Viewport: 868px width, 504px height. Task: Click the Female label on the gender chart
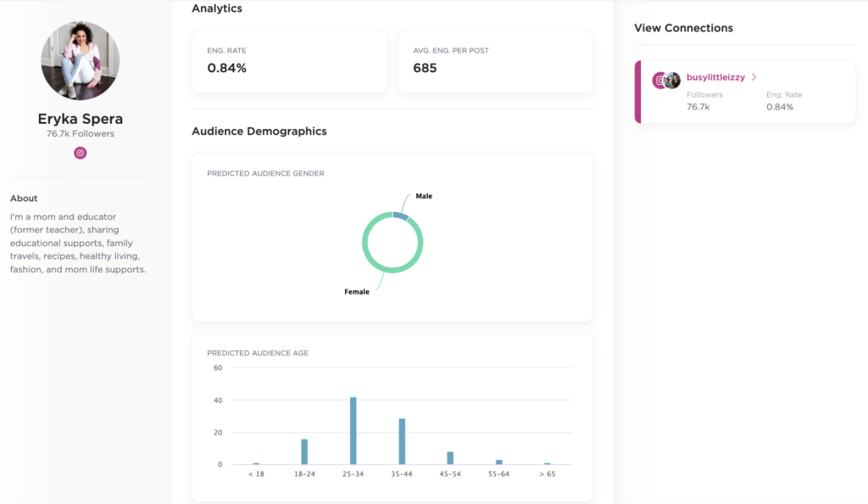tap(356, 290)
